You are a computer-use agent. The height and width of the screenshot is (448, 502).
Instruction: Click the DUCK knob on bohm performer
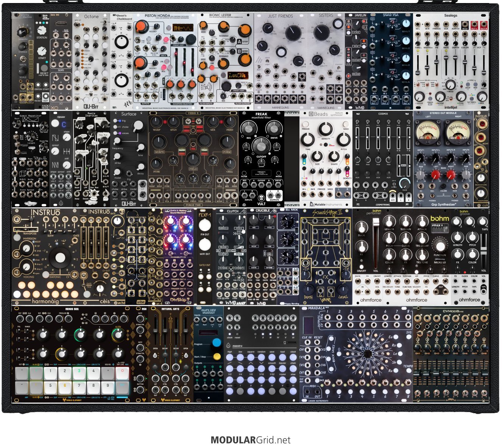[x=362, y=228]
